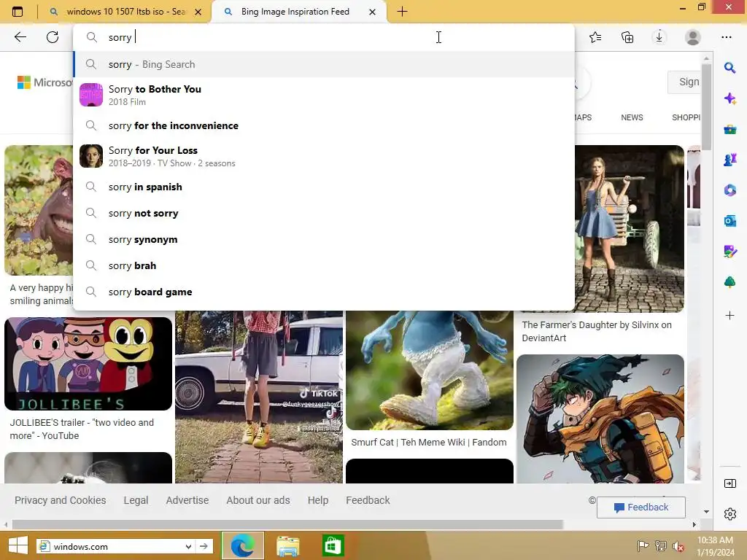Open the Downloads icon in toolbar
The image size is (747, 560).
click(659, 37)
